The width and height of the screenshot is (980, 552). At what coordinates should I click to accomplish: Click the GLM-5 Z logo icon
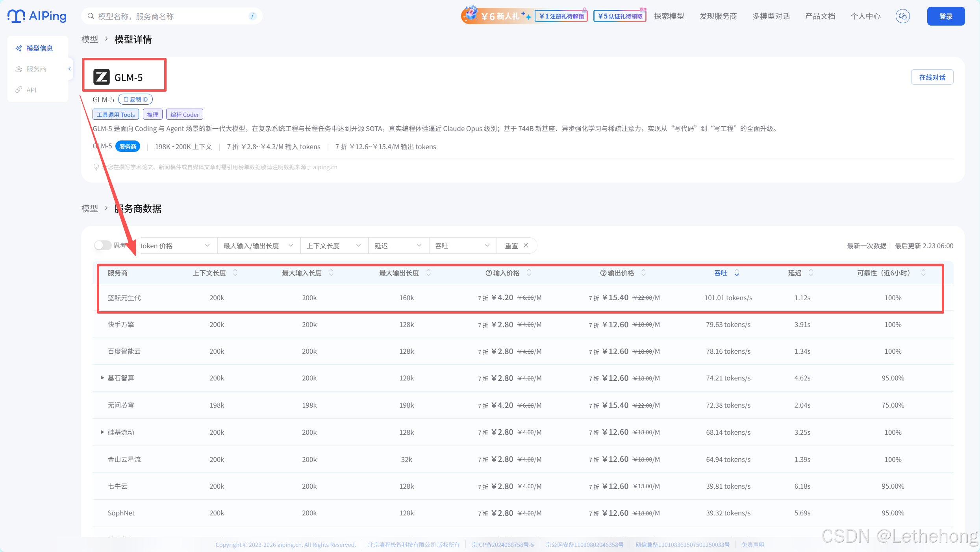[x=101, y=77]
